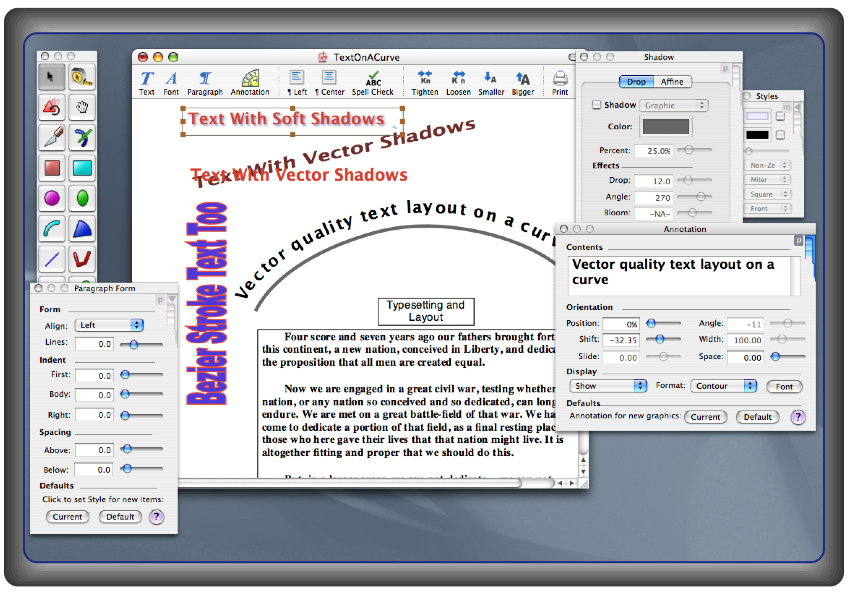Screen dimensions: 850x600
Task: Adjust the shadow Percent slider
Action: click(x=694, y=150)
